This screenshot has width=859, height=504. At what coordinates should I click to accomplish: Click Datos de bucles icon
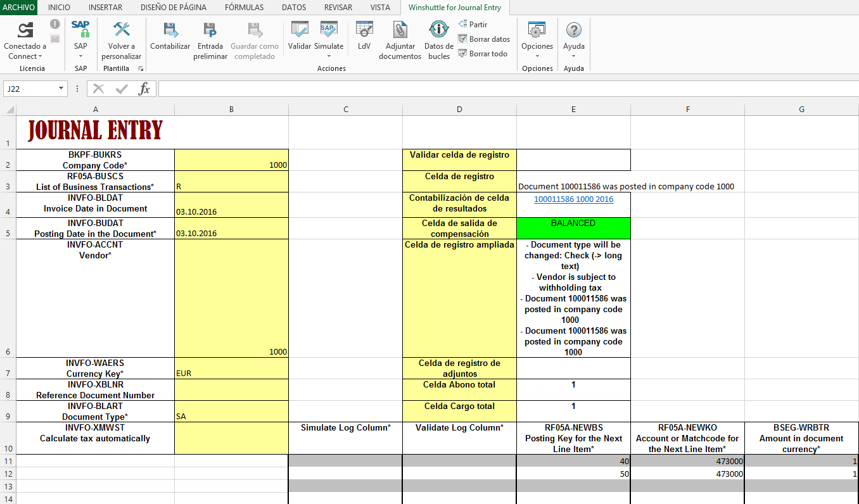point(438,30)
